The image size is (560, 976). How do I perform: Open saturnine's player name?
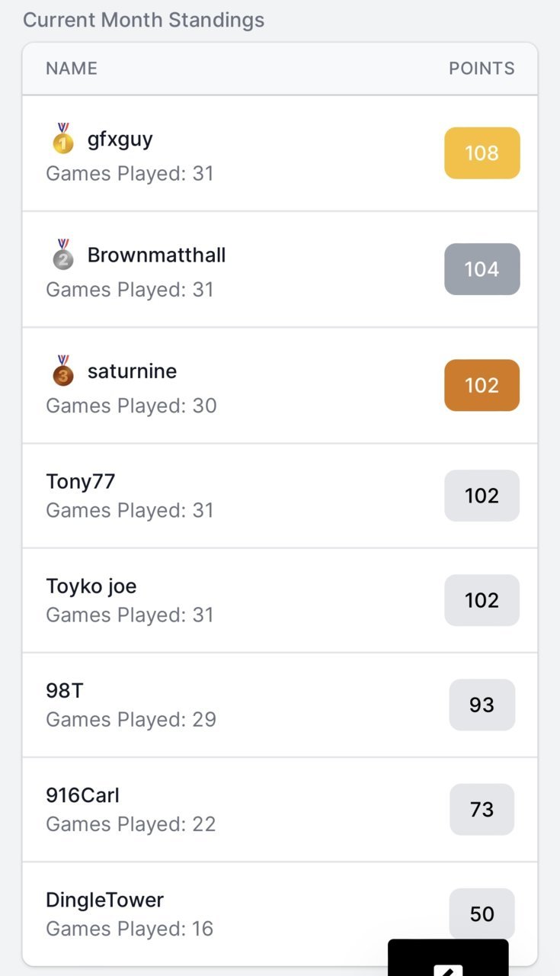132,371
